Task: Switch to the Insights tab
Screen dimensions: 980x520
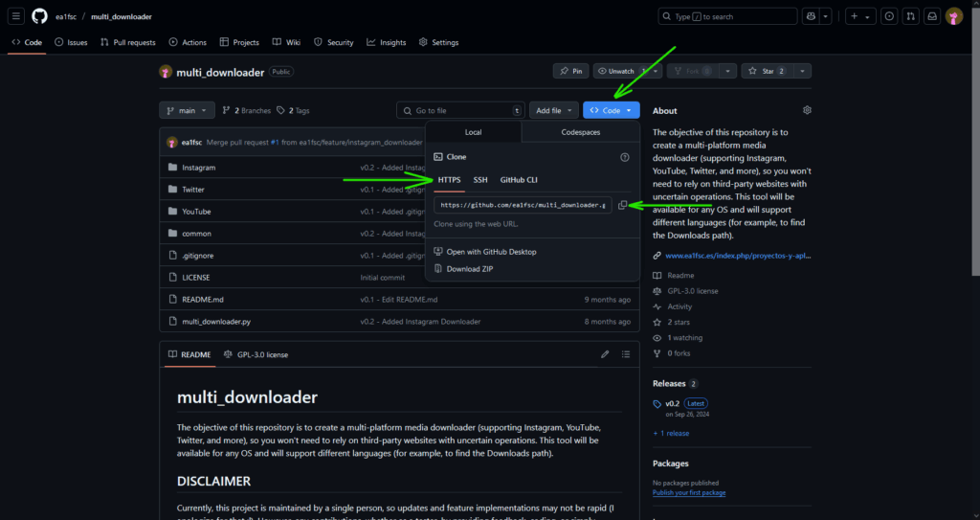Action: pos(387,42)
